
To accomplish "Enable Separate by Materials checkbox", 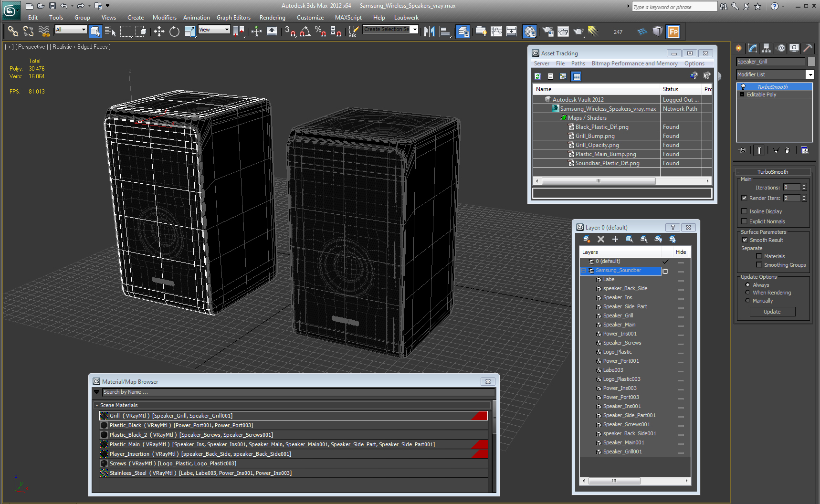I will 759,256.
